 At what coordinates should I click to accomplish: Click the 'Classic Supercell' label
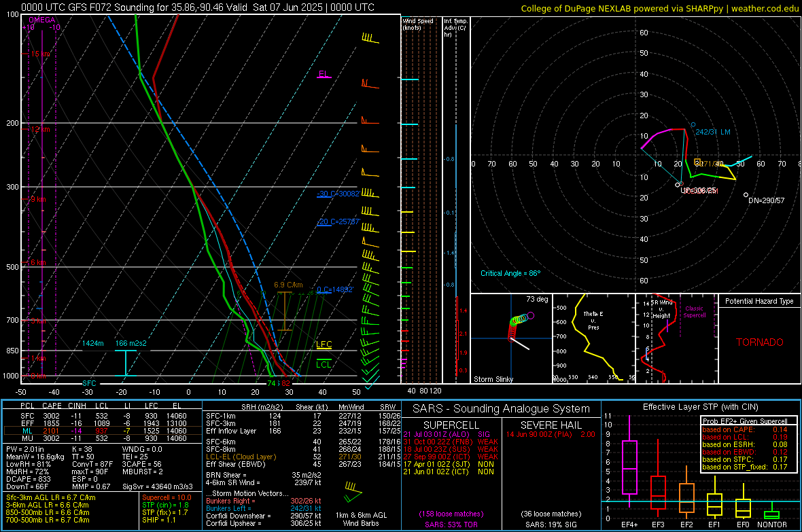(695, 312)
